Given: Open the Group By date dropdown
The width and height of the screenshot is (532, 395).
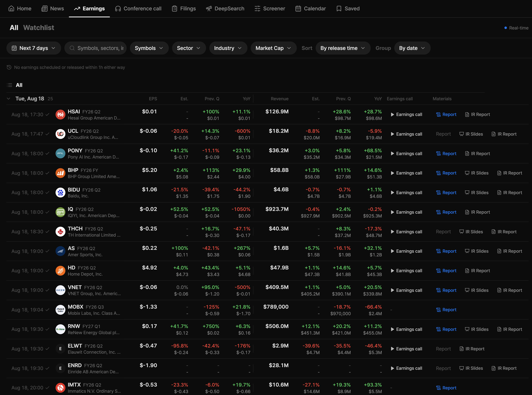Looking at the screenshot, I should tap(412, 48).
